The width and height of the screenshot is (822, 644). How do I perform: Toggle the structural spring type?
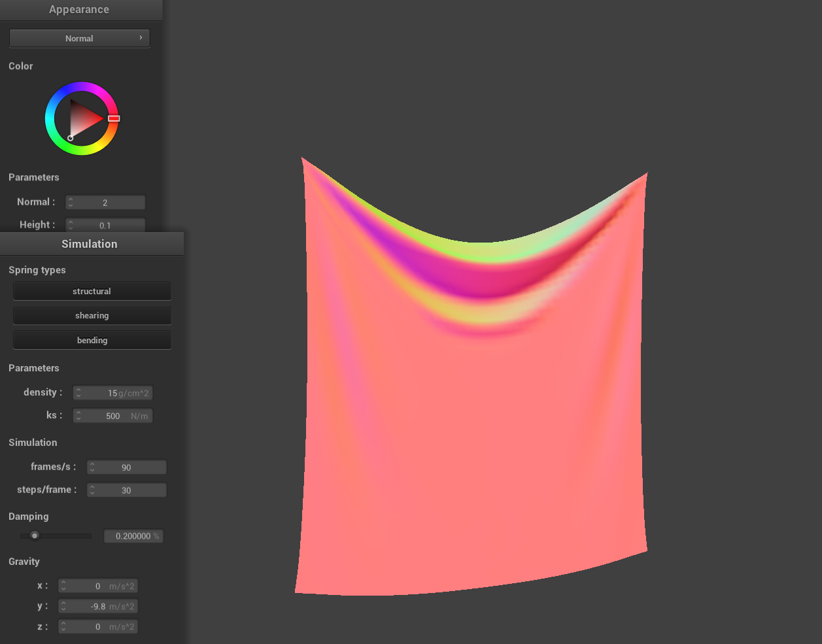92,291
